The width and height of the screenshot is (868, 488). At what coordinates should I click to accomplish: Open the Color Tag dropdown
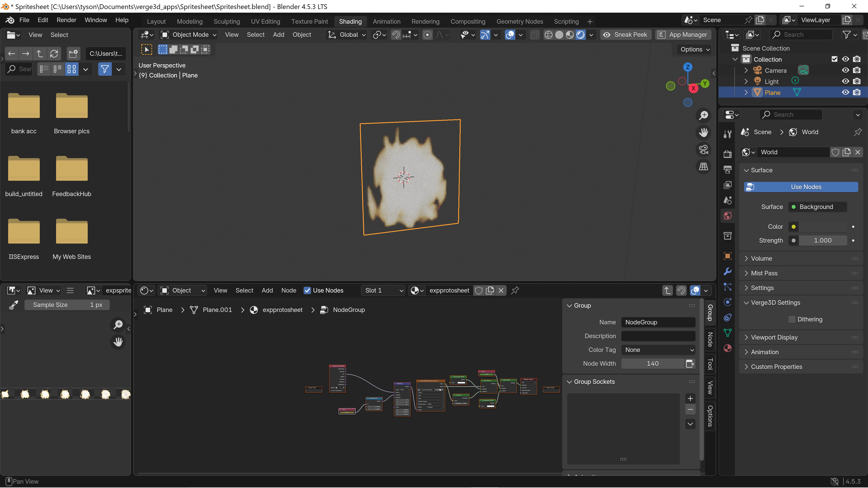[658, 350]
